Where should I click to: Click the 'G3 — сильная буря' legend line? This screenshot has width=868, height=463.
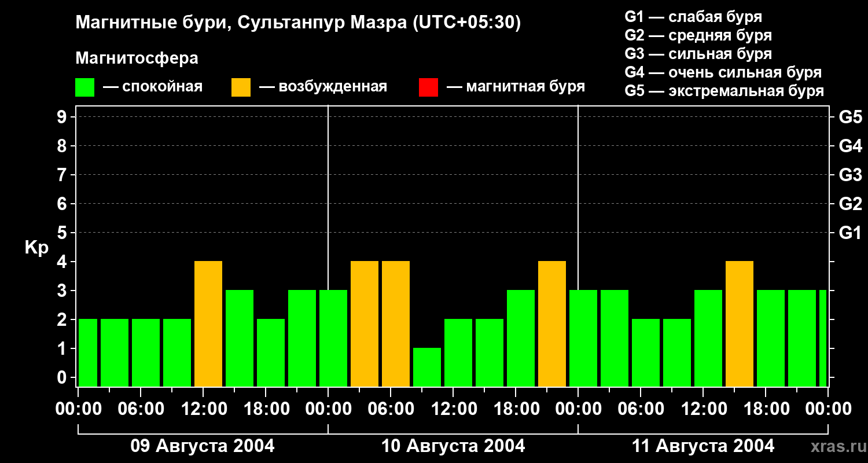coord(698,54)
